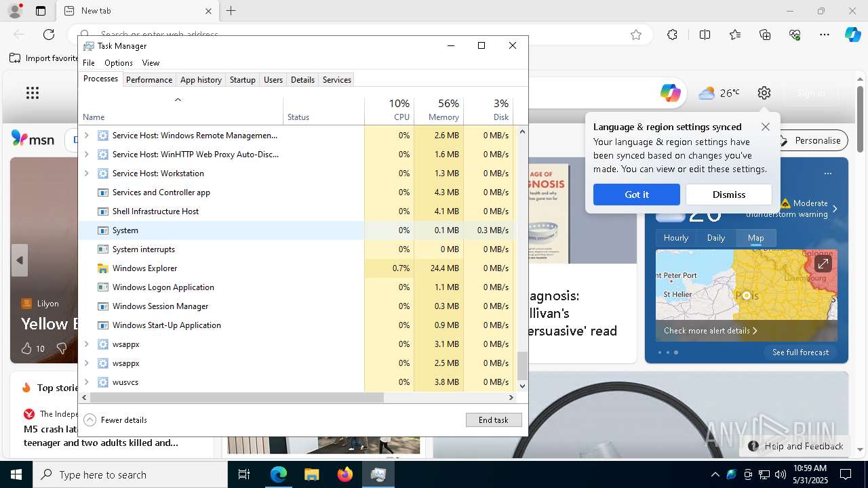Expand Service Host: Workstation
This screenshot has height=488, width=868.
[x=86, y=174]
